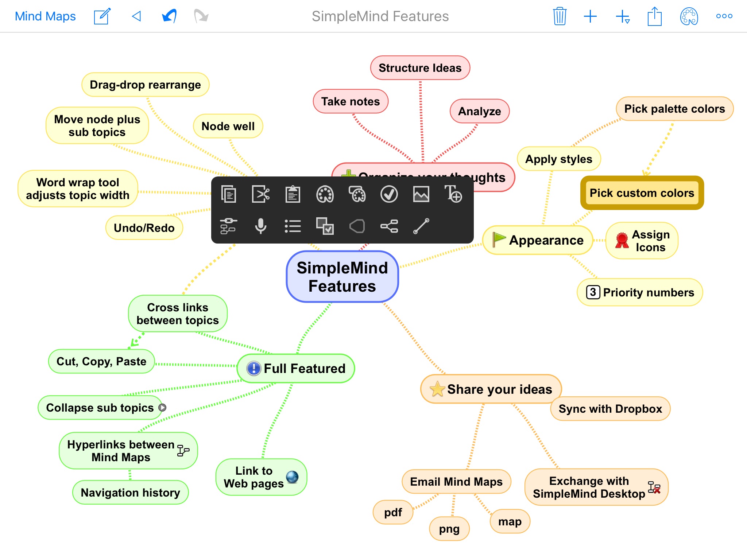Select the Move node plus sub topics topic
The height and width of the screenshot is (560, 747).
click(97, 125)
